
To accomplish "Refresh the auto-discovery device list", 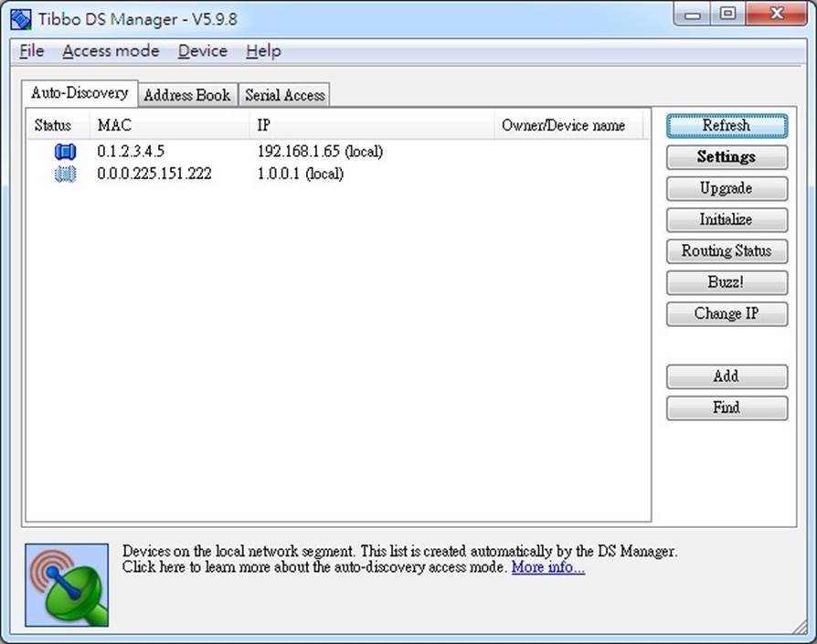I will coord(726,125).
